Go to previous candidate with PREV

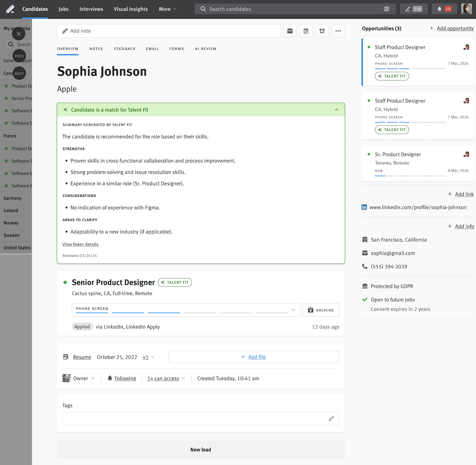[19, 56]
